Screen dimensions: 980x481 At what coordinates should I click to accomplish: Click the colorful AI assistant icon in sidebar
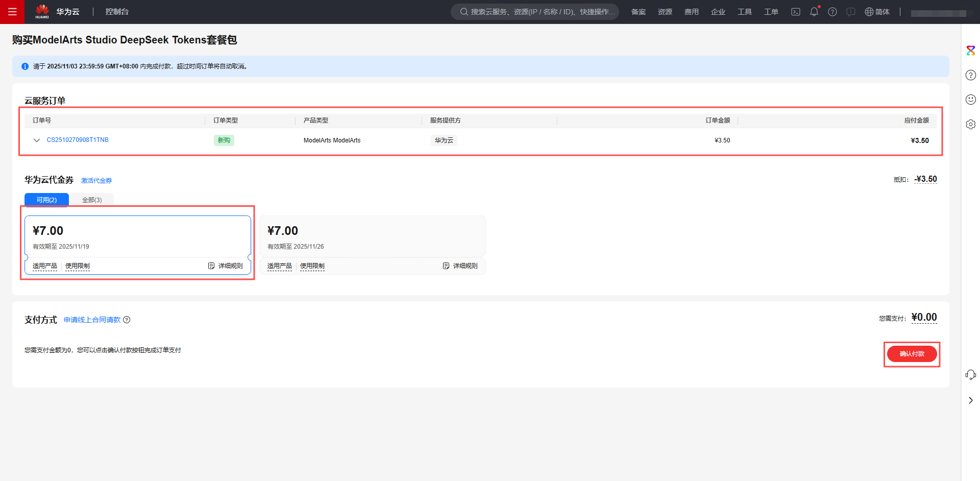(x=970, y=51)
